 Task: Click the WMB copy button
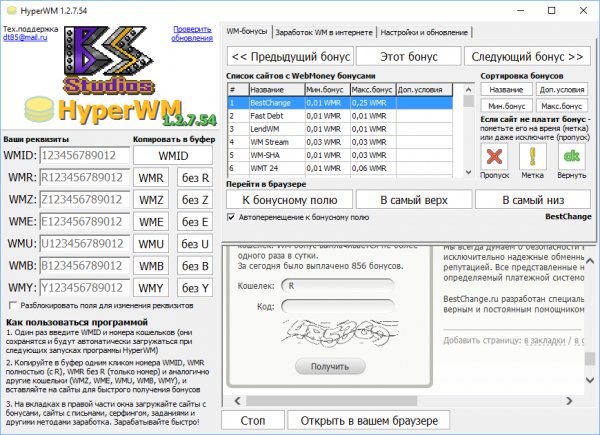151,266
